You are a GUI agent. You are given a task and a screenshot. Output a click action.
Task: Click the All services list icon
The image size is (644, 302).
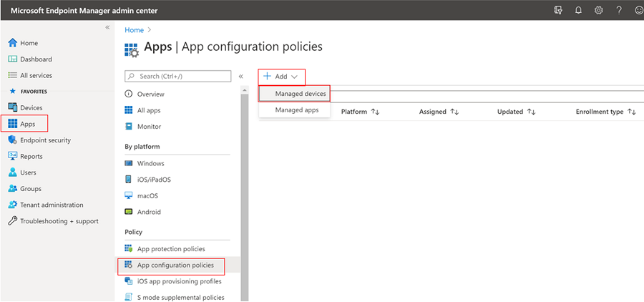(13, 75)
